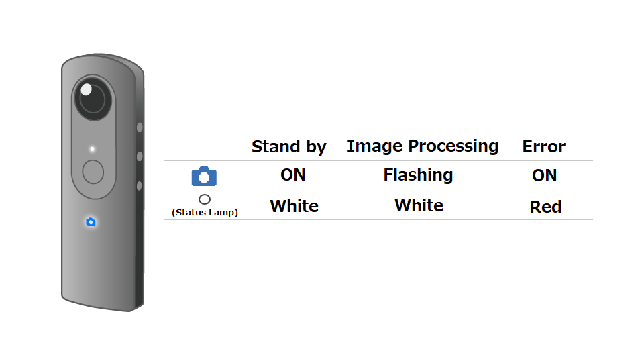Click the "Error" column header
Screen dimensions: 644x349
tap(544, 146)
